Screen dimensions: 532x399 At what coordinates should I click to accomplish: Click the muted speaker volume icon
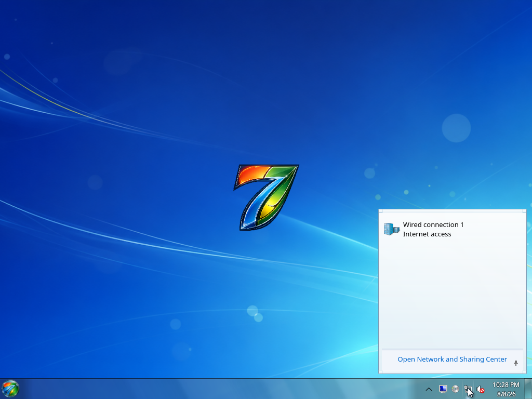(x=481, y=390)
